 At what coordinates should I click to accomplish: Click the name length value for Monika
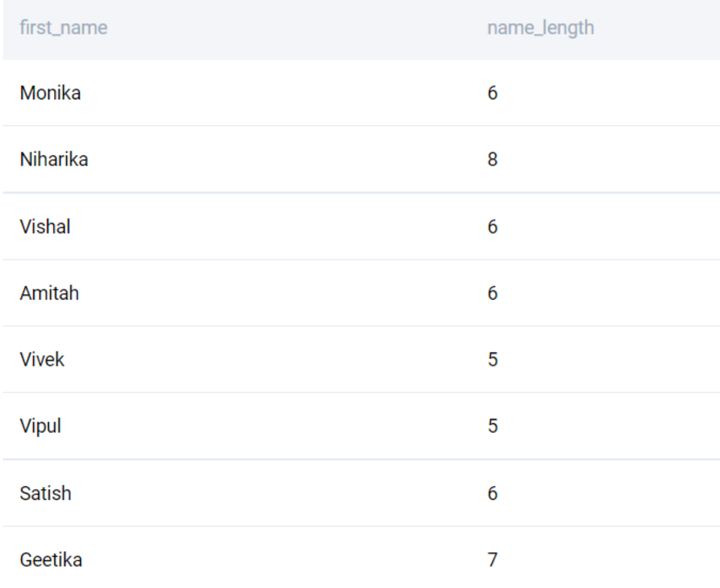point(492,93)
